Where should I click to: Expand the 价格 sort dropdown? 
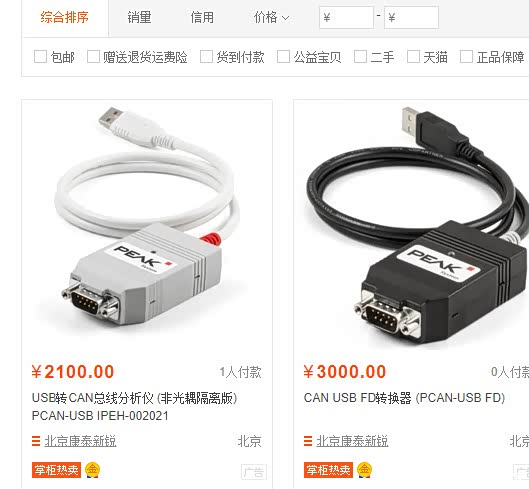[272, 18]
